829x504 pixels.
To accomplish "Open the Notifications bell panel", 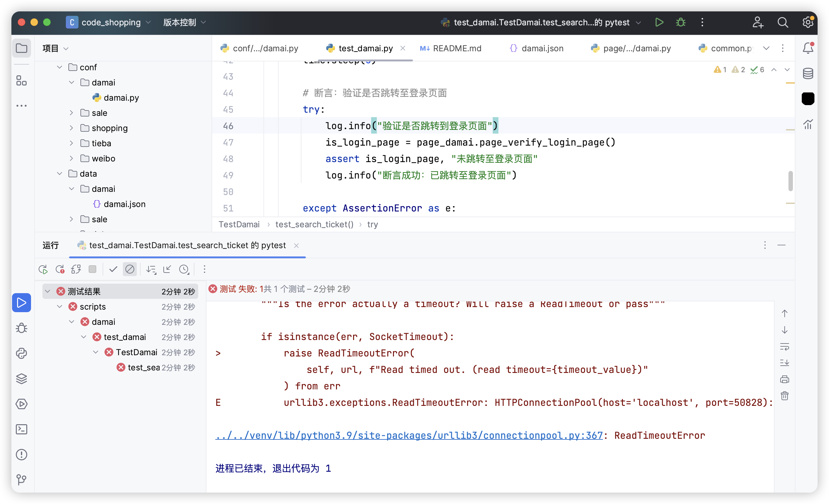I will 808,48.
